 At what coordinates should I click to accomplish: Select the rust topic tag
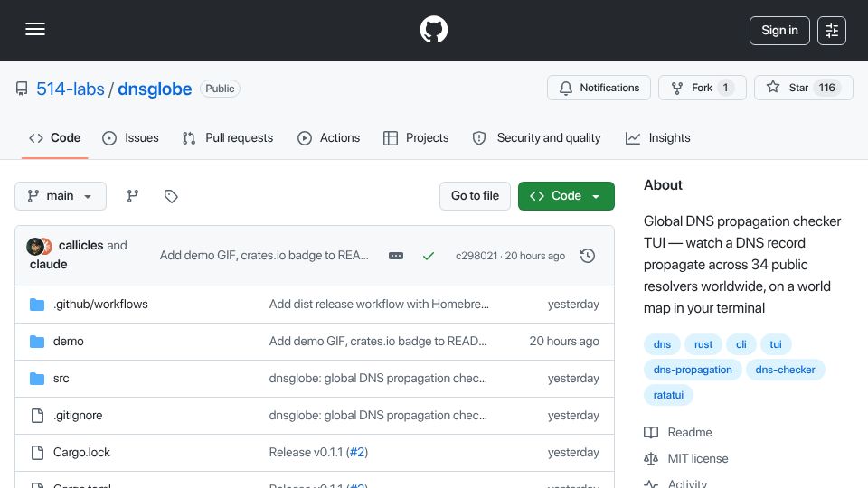[703, 344]
